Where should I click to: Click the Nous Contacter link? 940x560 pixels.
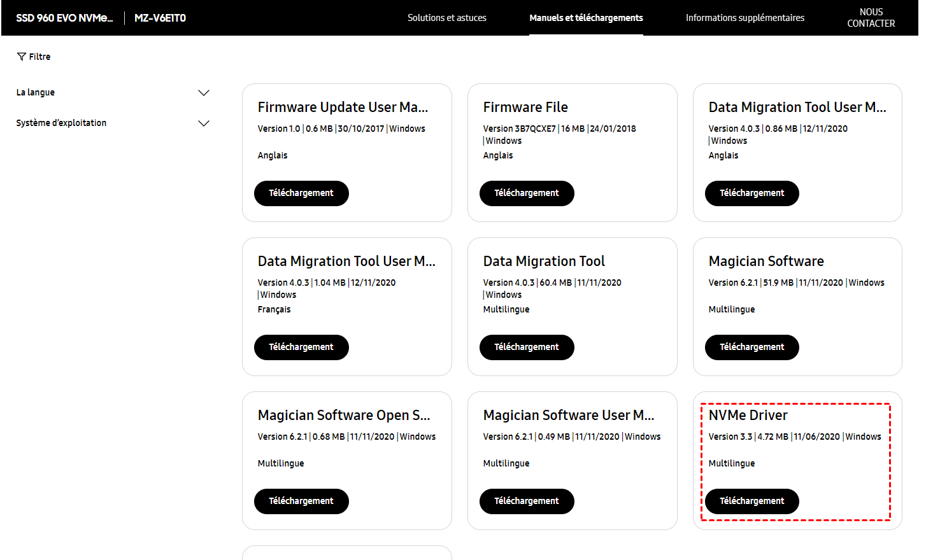click(871, 18)
